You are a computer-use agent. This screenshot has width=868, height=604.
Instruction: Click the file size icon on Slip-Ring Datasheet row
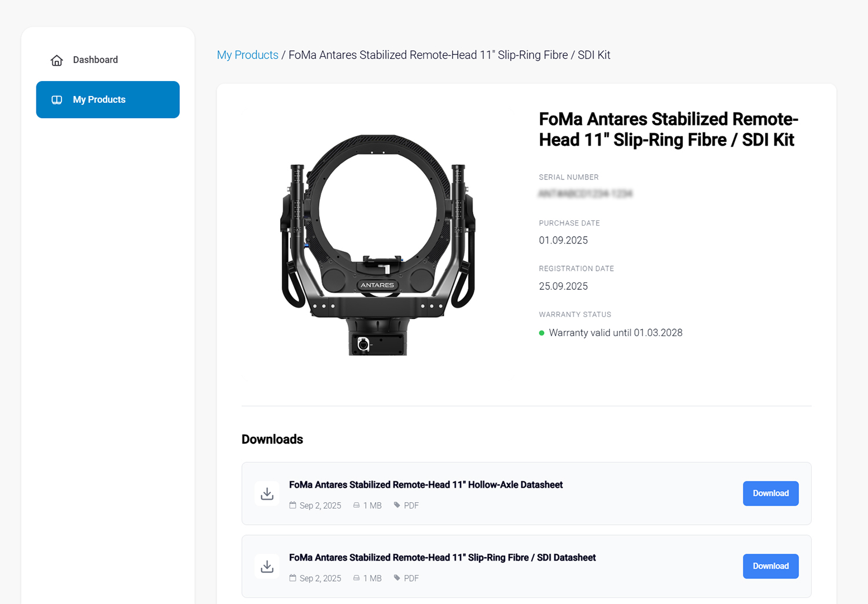(356, 578)
